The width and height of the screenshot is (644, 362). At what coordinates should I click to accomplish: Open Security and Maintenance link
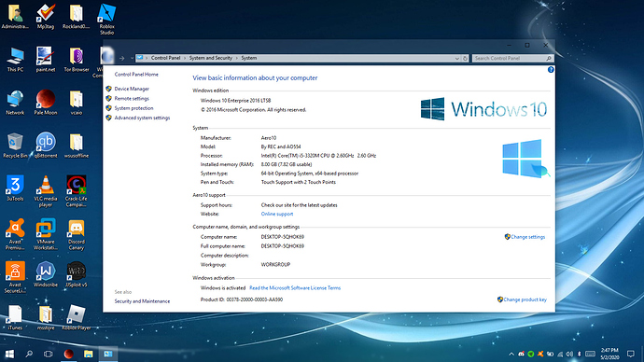(x=142, y=301)
